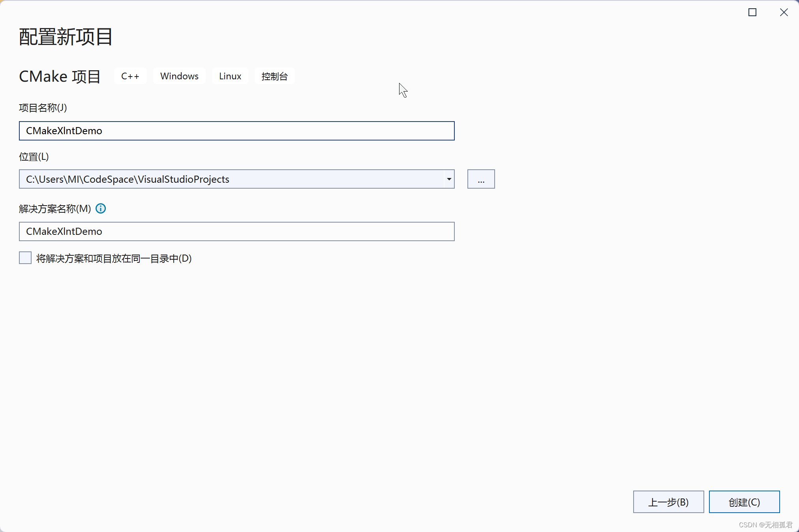
Task: Enable placing solution and project in same directory
Action: point(25,258)
